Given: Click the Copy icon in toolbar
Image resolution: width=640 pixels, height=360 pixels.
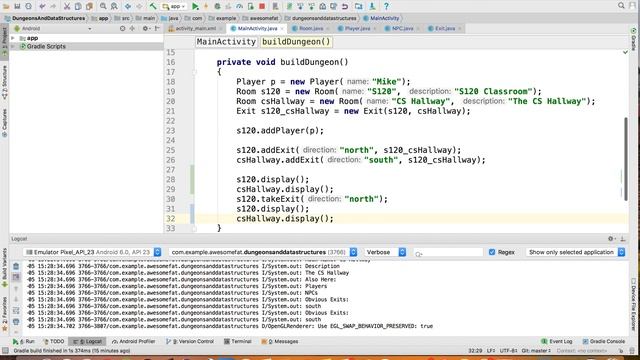Looking at the screenshot, I should tap(78, 6).
